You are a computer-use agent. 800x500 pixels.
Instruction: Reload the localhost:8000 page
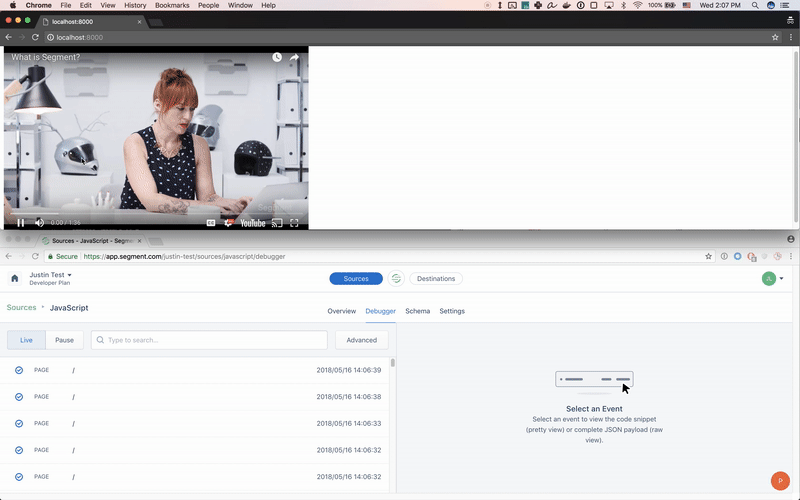click(35, 37)
